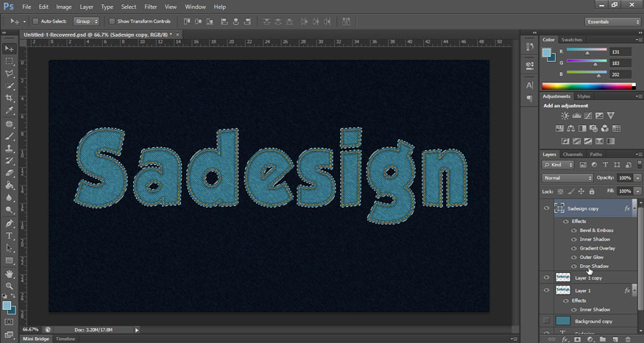644x343 pixels.
Task: Collapse effects on Sadesign copy layer
Action: click(634, 209)
